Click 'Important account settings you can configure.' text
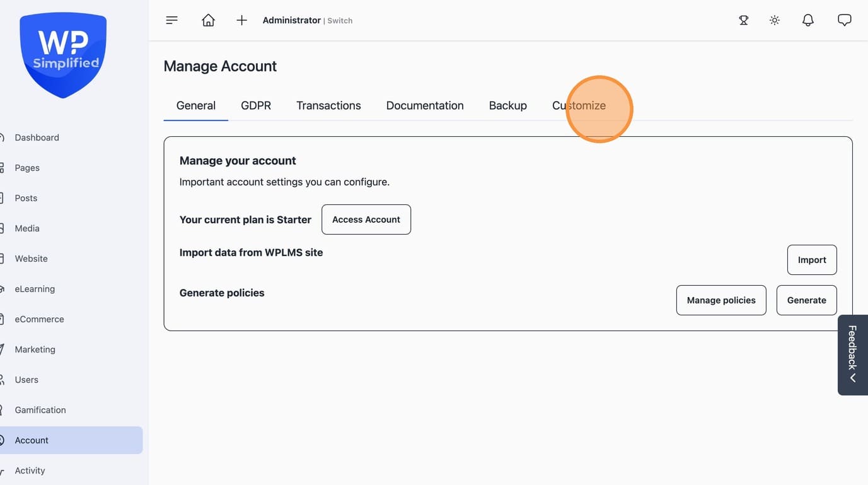 tap(284, 182)
